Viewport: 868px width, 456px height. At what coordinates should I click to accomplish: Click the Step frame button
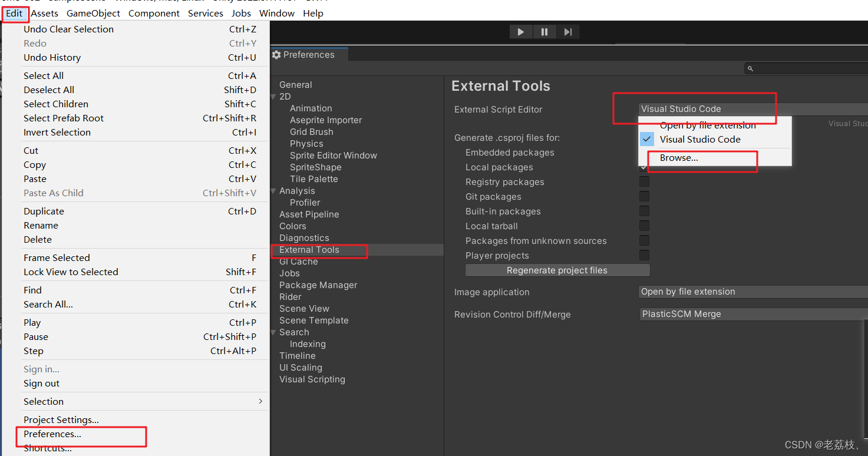click(568, 32)
